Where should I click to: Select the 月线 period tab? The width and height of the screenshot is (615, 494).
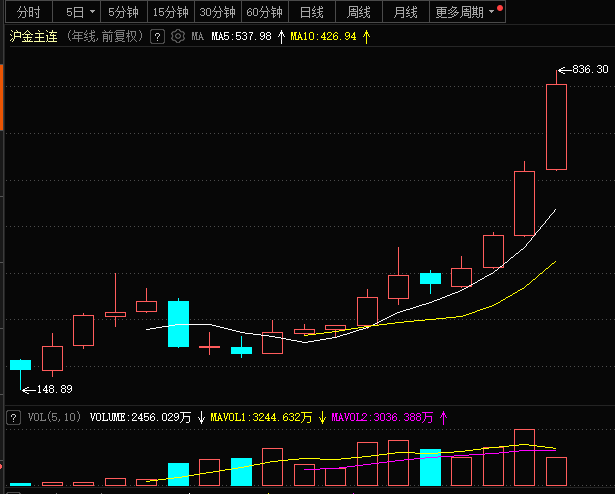point(406,12)
